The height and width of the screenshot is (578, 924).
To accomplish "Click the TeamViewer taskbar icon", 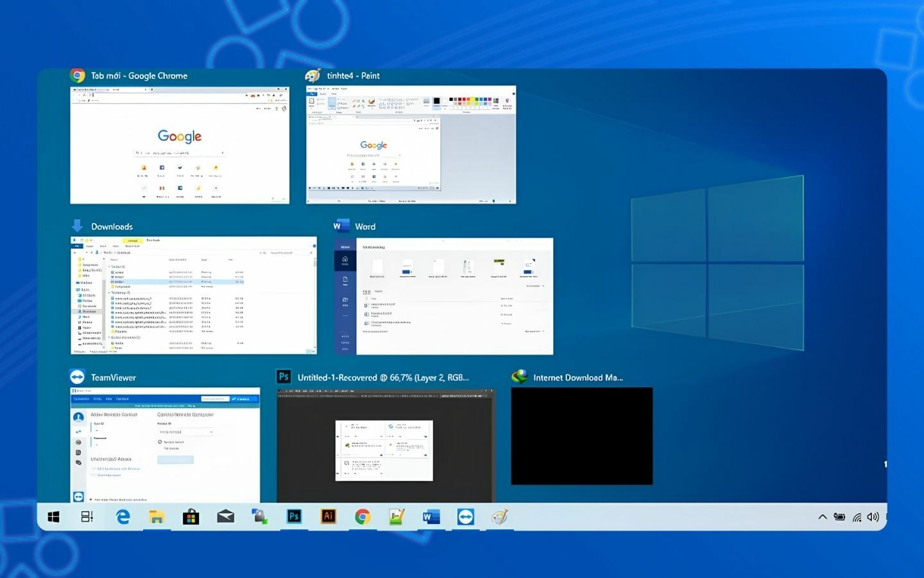I will (x=466, y=517).
